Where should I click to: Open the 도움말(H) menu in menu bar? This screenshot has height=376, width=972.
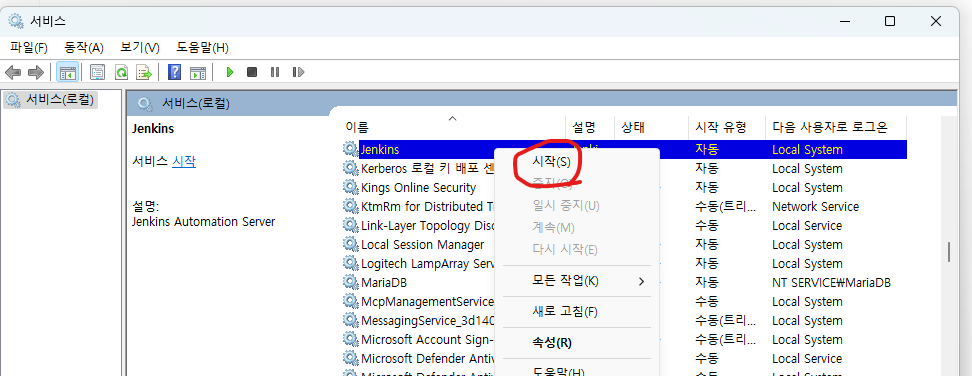[x=203, y=47]
